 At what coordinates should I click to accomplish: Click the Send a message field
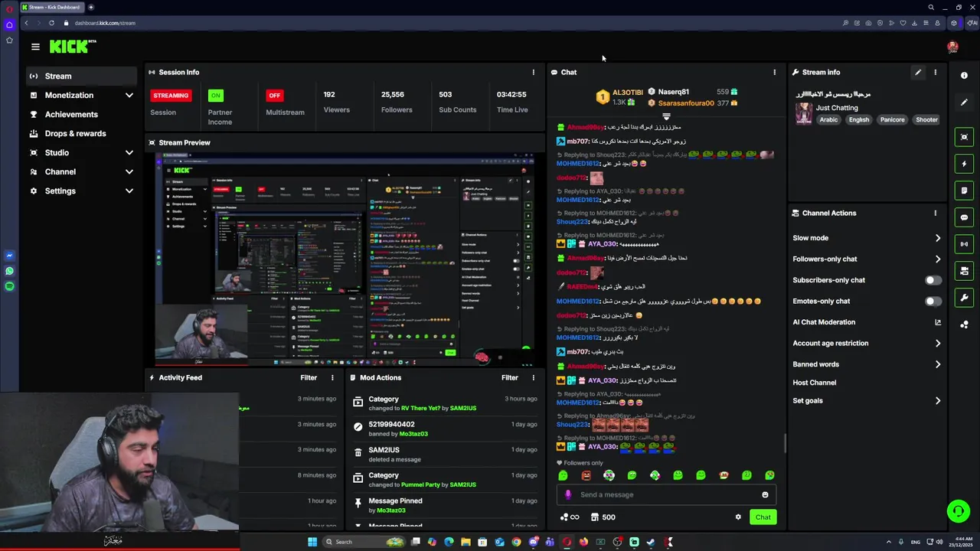[666, 494]
